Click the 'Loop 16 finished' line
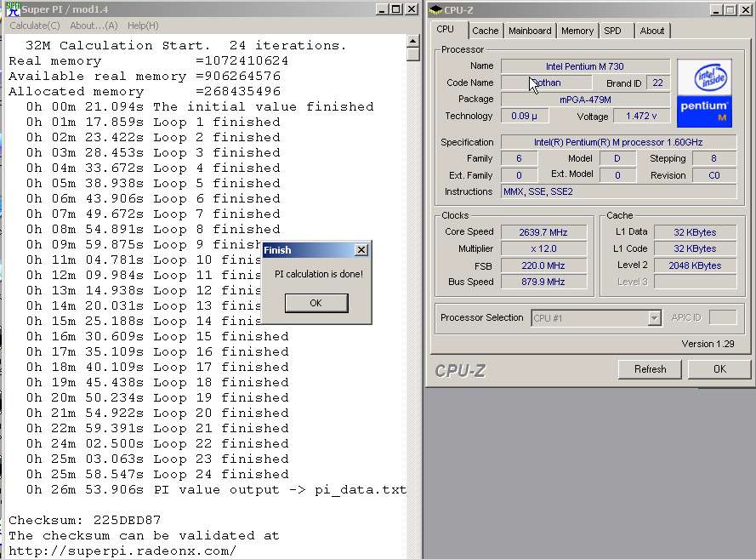This screenshot has height=559, width=756. pos(157,351)
